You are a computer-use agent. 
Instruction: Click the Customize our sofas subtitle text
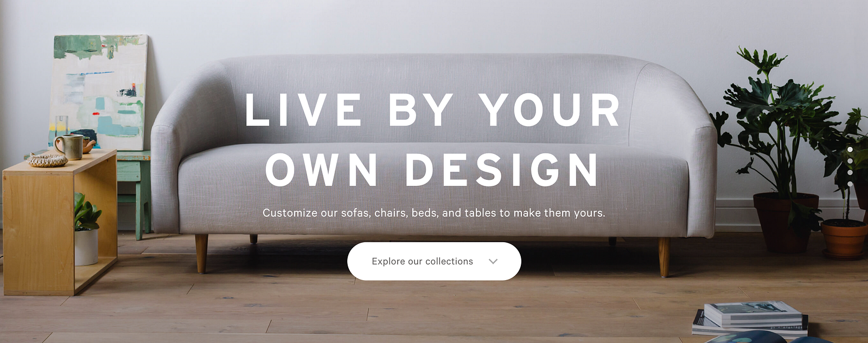pyautogui.click(x=434, y=213)
